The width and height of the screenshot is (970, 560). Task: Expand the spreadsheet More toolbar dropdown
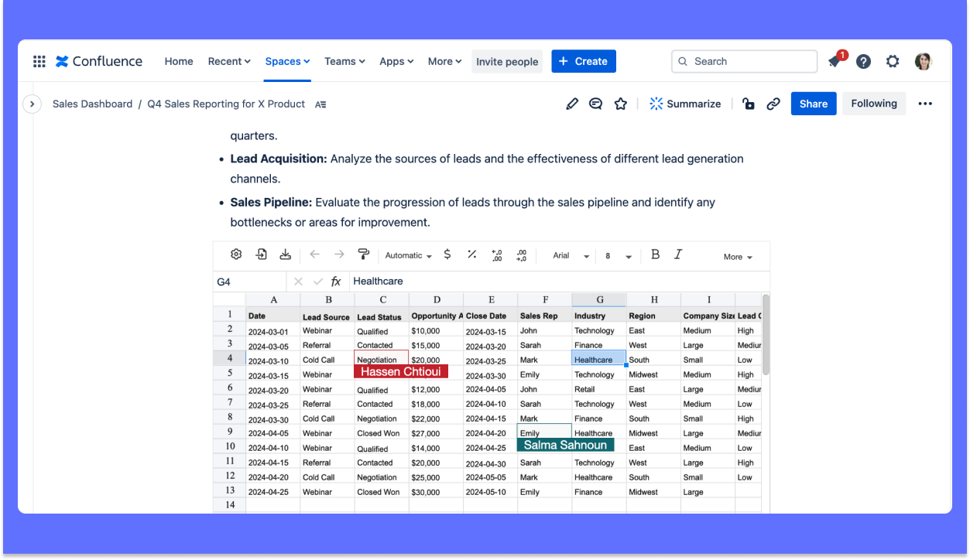[738, 257]
